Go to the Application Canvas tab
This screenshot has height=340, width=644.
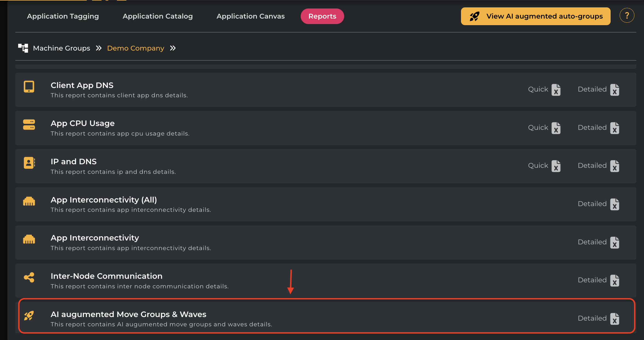click(x=251, y=16)
